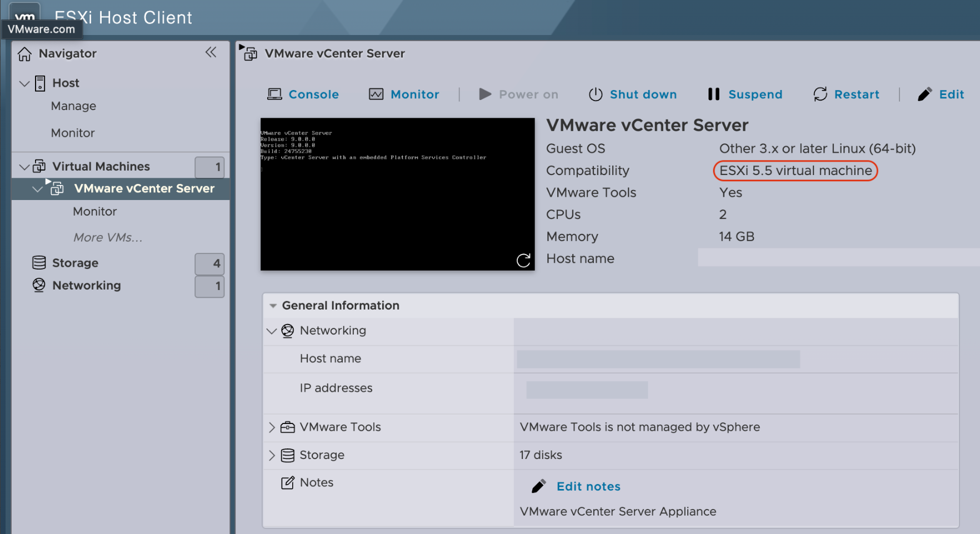Click the 14 GB memory value
This screenshot has width=980, height=534.
click(x=737, y=237)
